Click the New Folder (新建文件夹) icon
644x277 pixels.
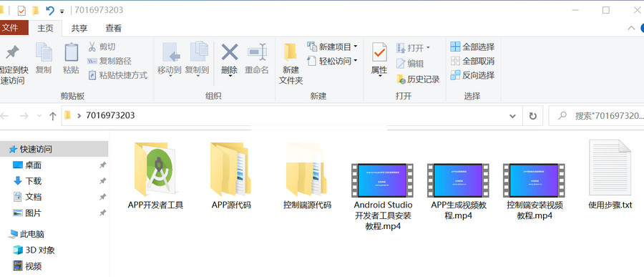(x=291, y=52)
